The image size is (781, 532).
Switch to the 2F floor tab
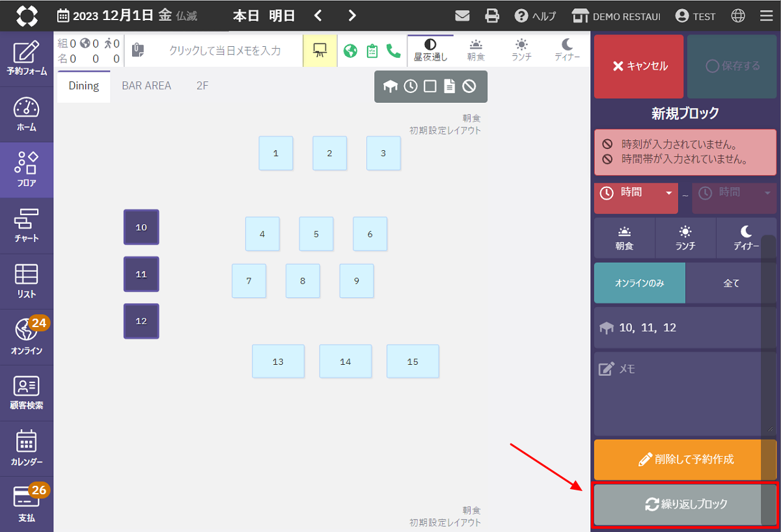pyautogui.click(x=202, y=86)
